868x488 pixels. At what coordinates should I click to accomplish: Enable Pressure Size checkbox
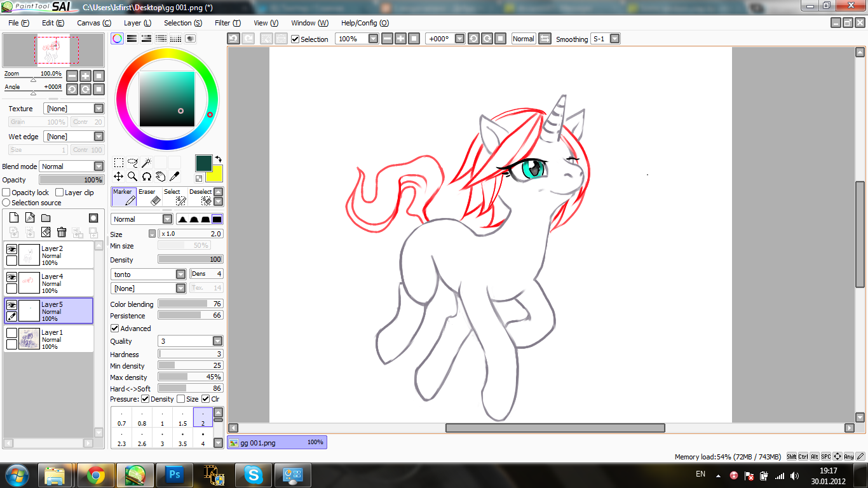(x=180, y=399)
